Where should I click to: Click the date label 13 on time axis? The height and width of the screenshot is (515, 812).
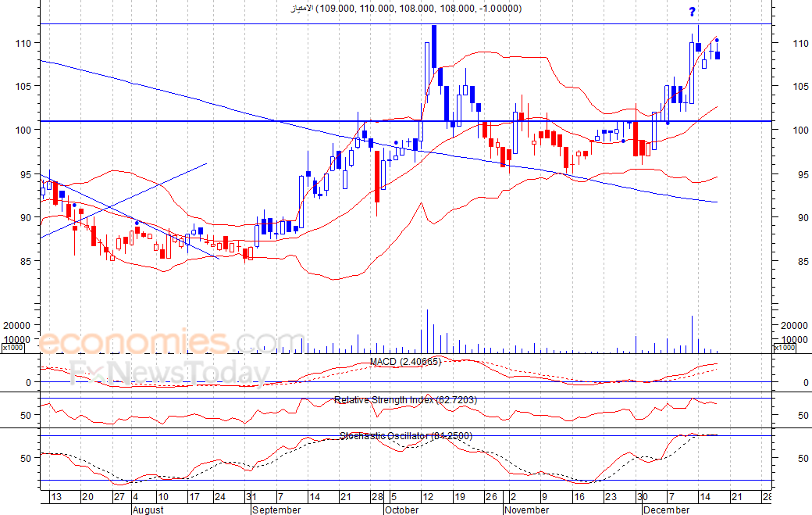(56, 497)
